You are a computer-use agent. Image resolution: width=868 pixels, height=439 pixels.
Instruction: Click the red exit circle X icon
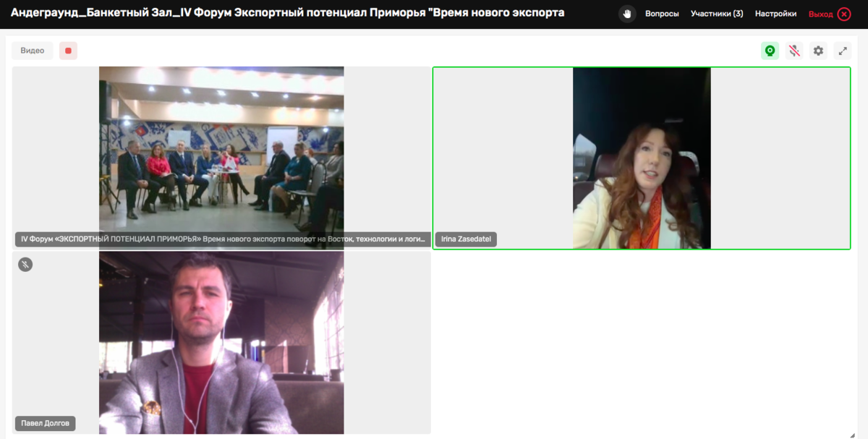(844, 14)
